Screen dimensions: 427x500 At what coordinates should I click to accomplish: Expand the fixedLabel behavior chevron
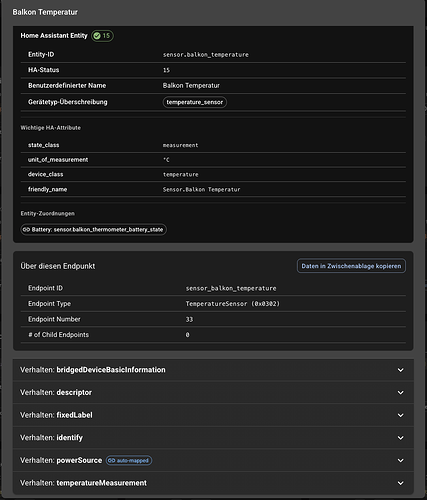[401, 415]
